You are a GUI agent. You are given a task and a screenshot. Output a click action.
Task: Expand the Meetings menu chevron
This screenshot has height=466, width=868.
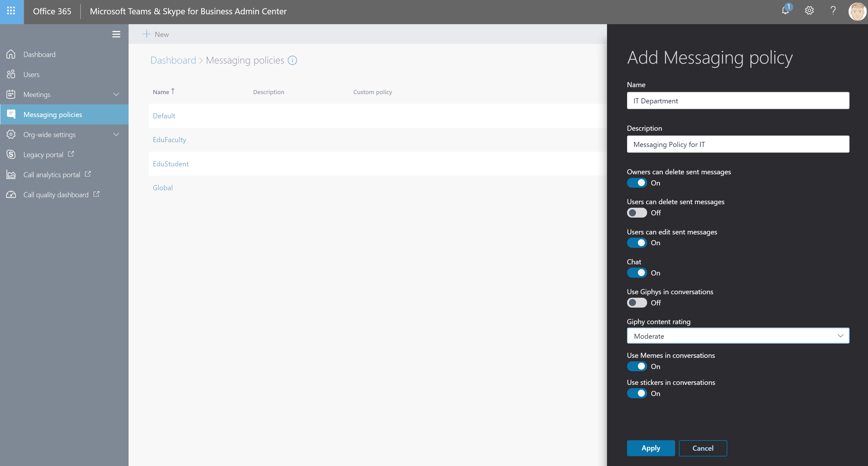pos(116,94)
